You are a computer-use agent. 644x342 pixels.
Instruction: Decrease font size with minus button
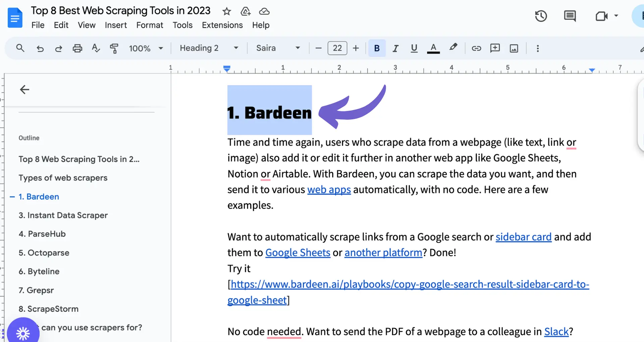[319, 48]
